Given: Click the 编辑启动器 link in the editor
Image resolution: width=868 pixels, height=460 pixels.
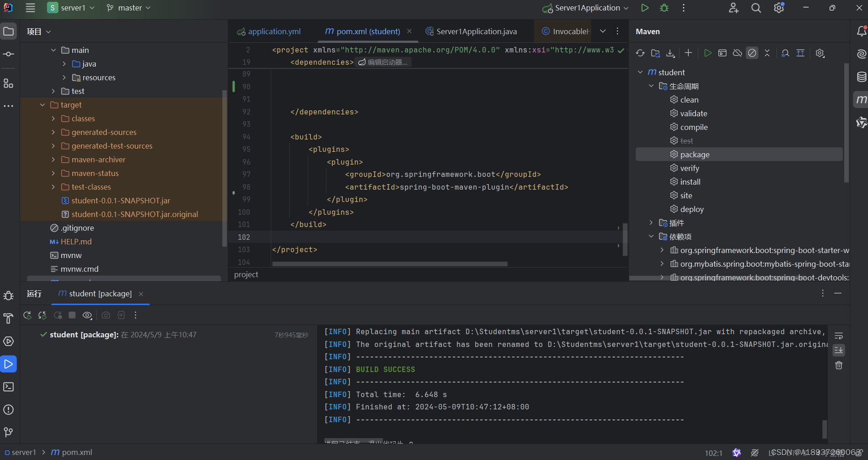Looking at the screenshot, I should click(x=387, y=62).
